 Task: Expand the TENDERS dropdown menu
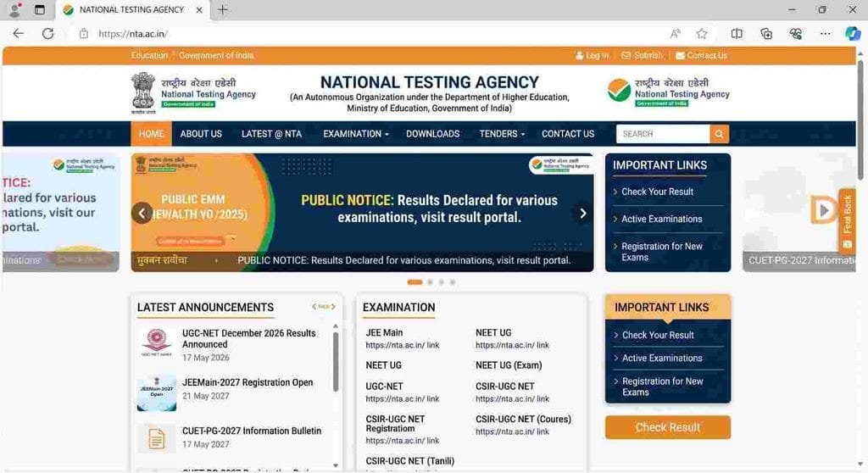[502, 134]
